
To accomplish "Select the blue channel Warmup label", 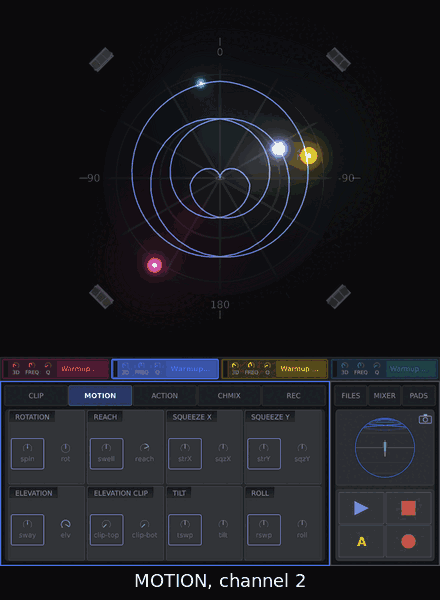I will tap(190, 369).
